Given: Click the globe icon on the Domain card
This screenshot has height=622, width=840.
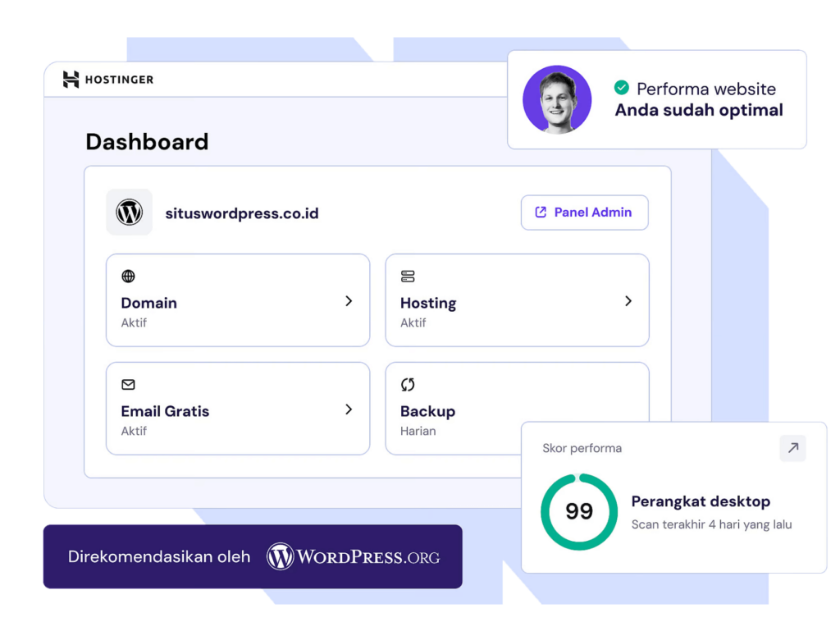Looking at the screenshot, I should pos(128,277).
